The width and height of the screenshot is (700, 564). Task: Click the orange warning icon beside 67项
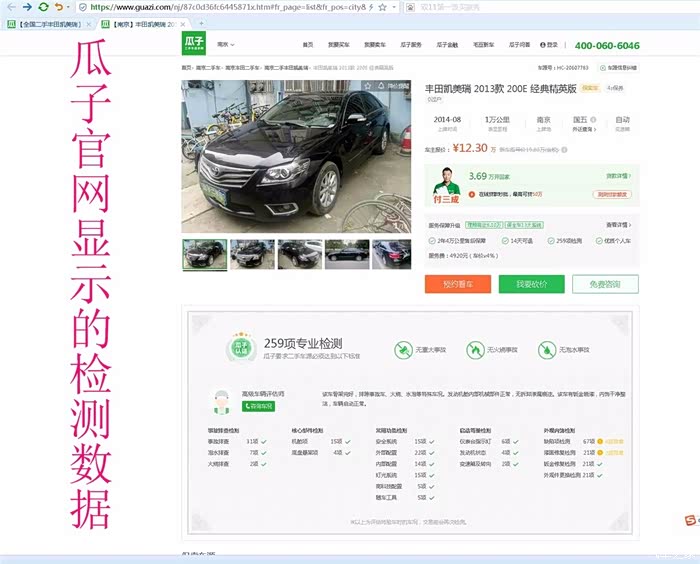(600, 442)
